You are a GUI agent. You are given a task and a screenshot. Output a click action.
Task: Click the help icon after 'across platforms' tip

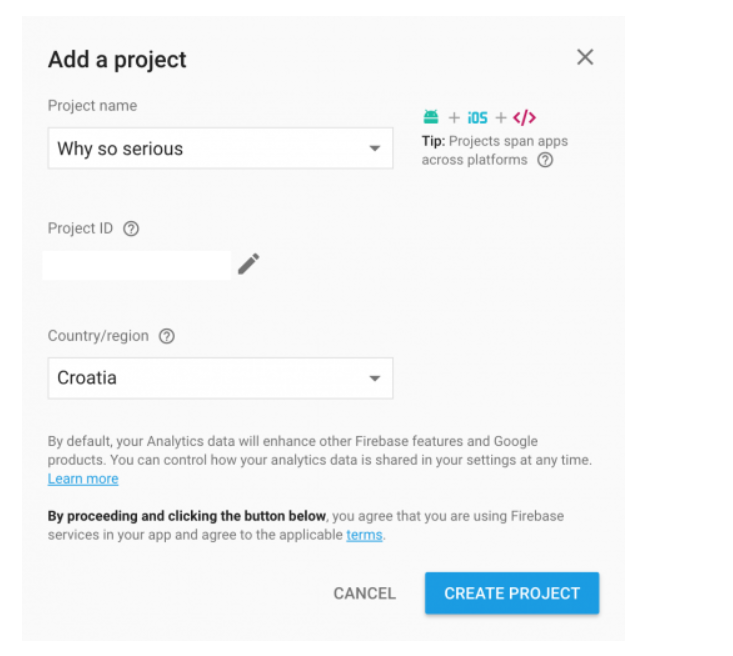[x=545, y=160]
